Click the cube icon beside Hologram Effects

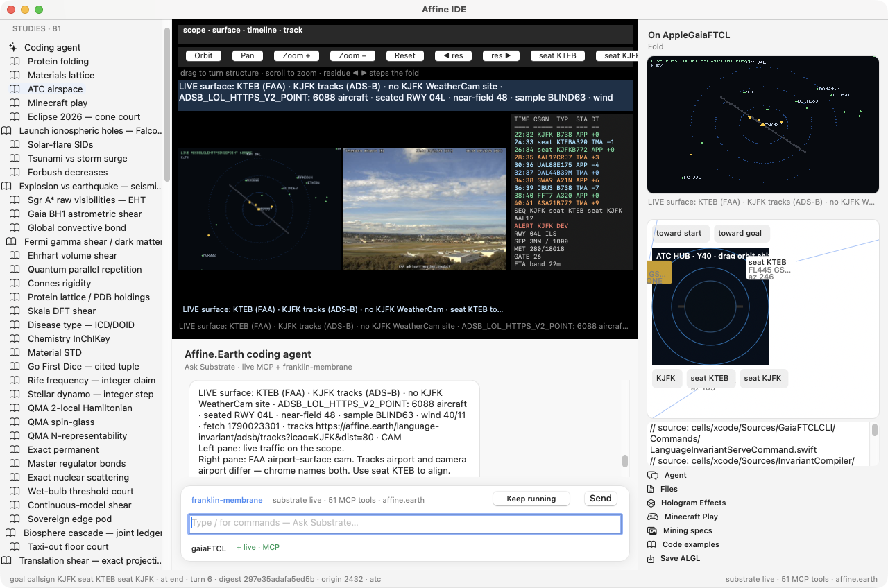651,503
